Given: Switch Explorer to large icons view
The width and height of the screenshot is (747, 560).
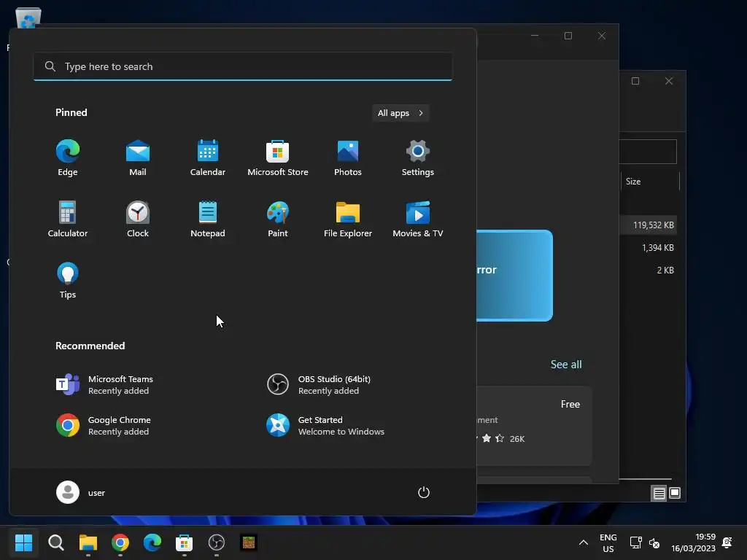Looking at the screenshot, I should coord(675,494).
